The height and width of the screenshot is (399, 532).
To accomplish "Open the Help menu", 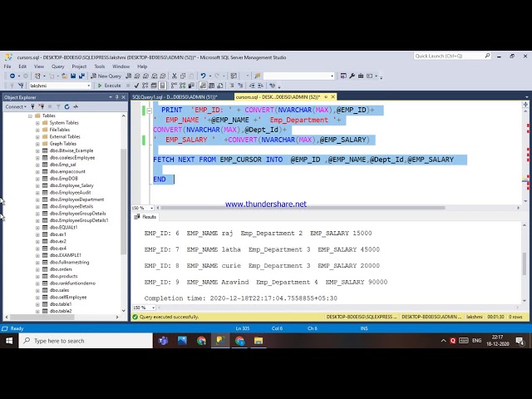I will pos(142,66).
